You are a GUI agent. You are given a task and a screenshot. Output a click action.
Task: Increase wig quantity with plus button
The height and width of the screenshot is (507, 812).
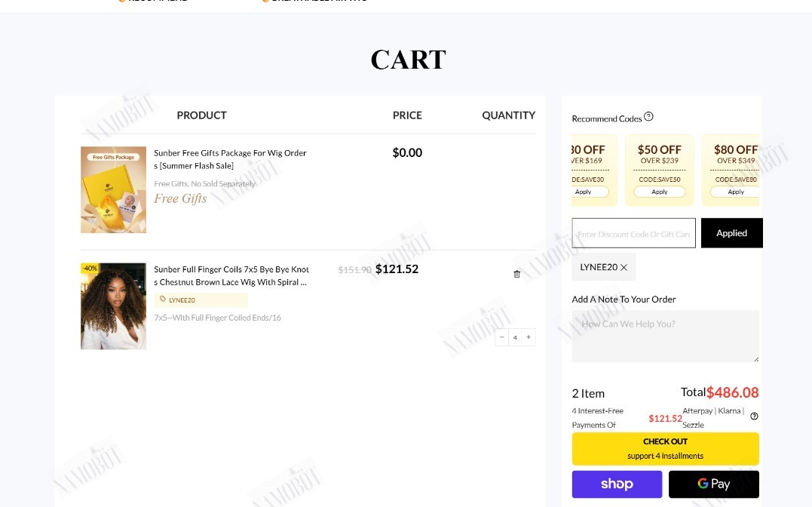529,337
